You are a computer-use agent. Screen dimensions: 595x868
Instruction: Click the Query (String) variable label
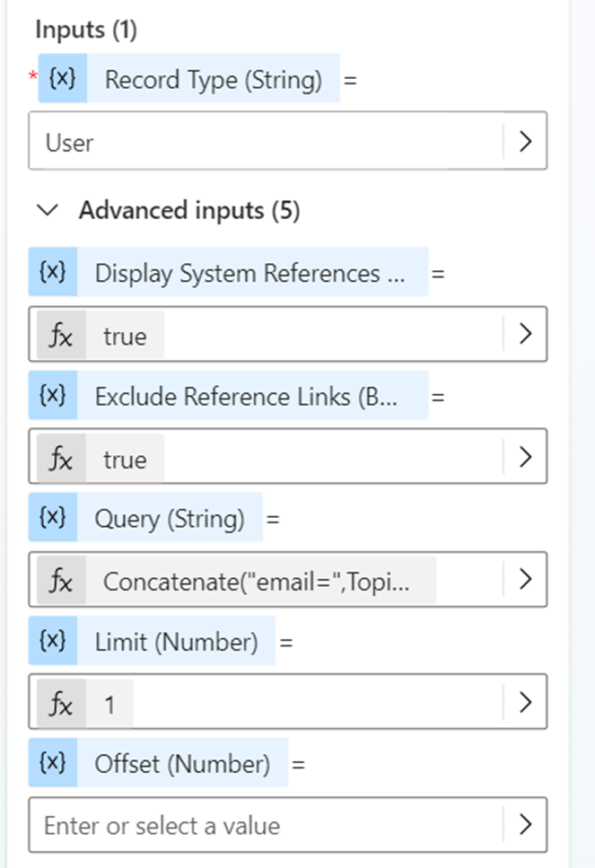(x=170, y=518)
